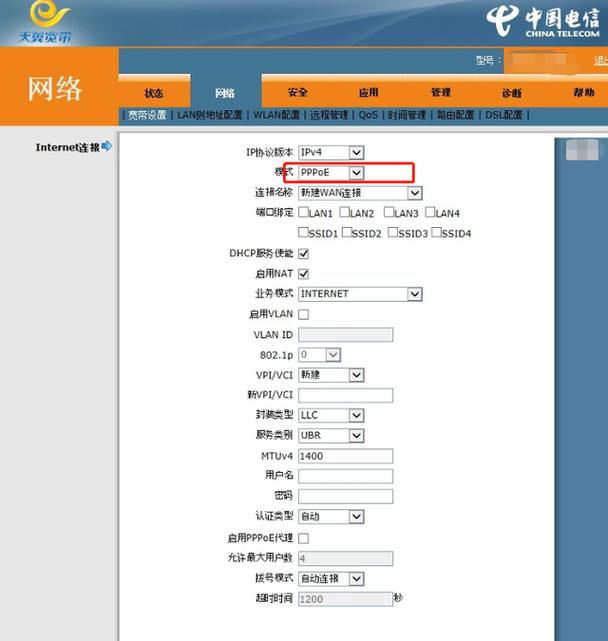This screenshot has height=641, width=608.
Task: Switch to the 状态 tab
Action: click(154, 93)
